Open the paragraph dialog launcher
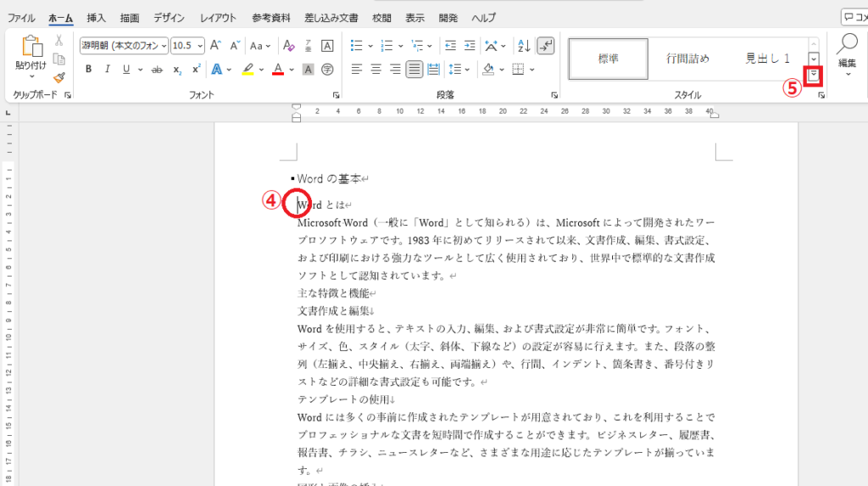Viewport: 868px width, 486px height. point(554,95)
